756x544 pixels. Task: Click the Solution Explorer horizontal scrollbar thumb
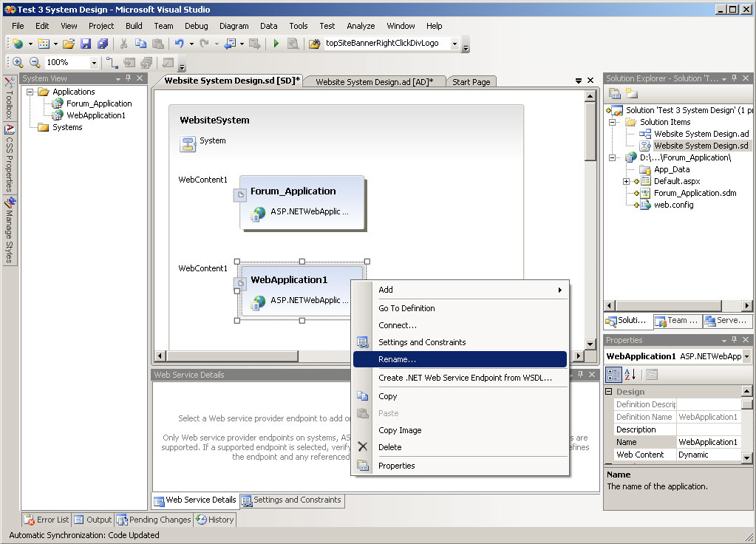pyautogui.click(x=668, y=305)
